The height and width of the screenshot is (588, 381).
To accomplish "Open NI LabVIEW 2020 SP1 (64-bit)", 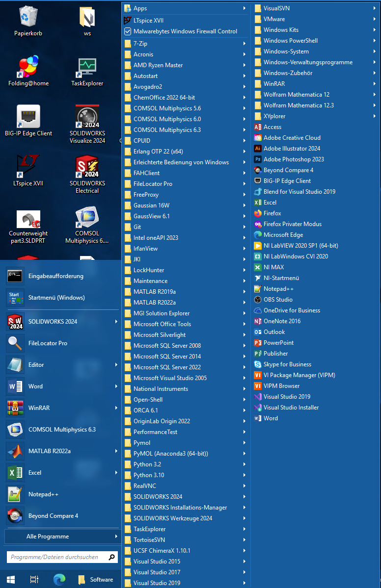I will click(x=300, y=246).
